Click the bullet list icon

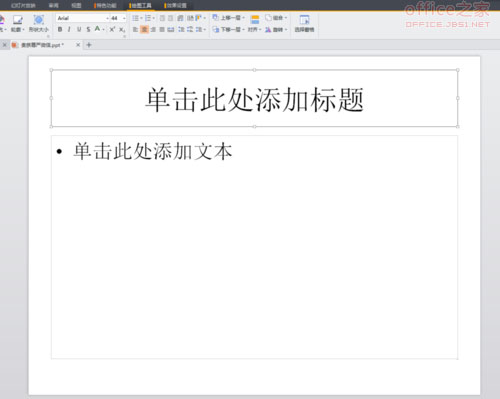135,18
